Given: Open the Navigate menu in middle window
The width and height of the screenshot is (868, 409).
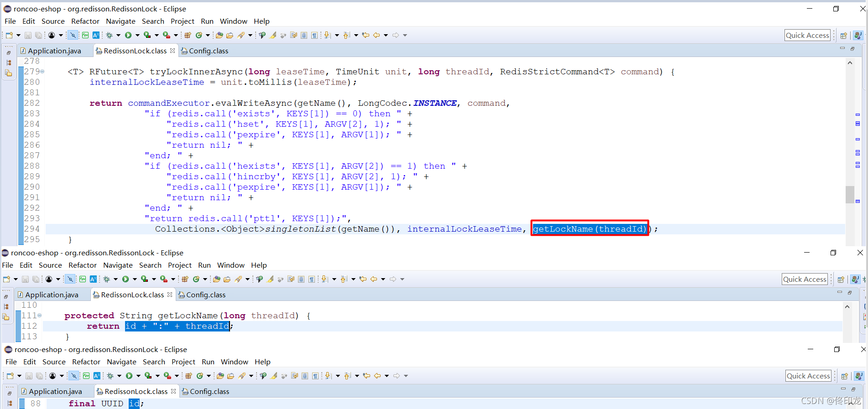Looking at the screenshot, I should tap(118, 265).
